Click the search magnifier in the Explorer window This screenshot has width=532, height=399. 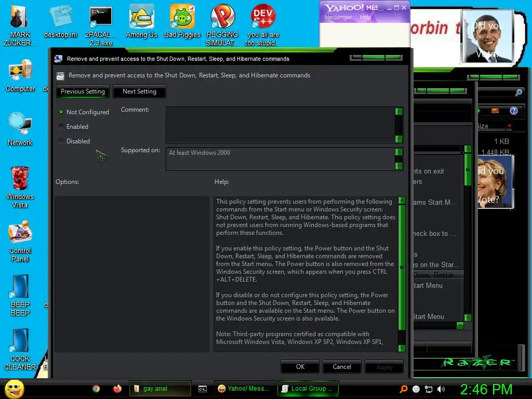click(518, 92)
